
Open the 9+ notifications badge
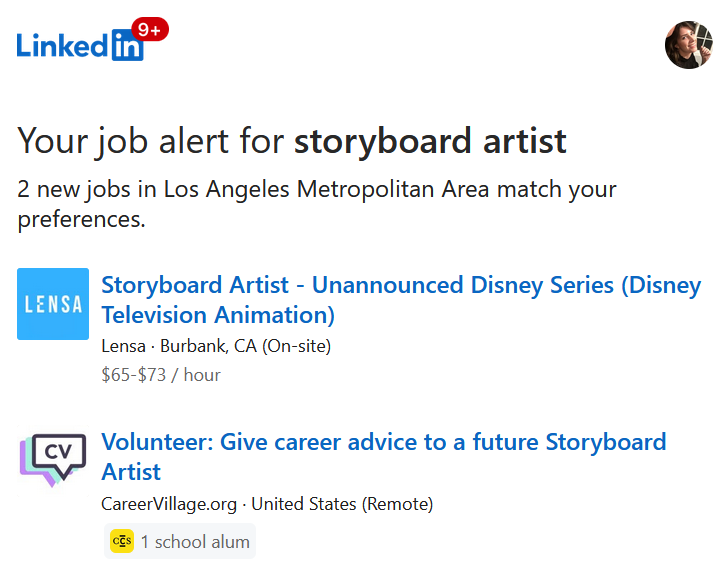point(150,30)
